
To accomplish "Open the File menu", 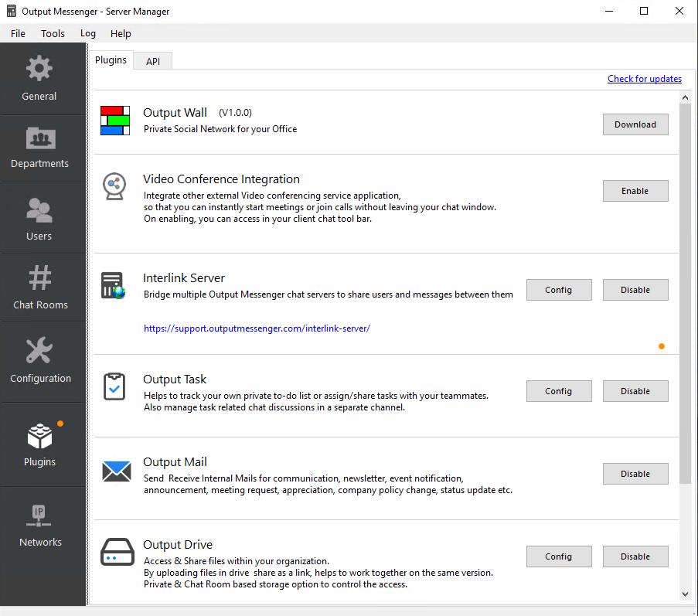I will [x=18, y=33].
